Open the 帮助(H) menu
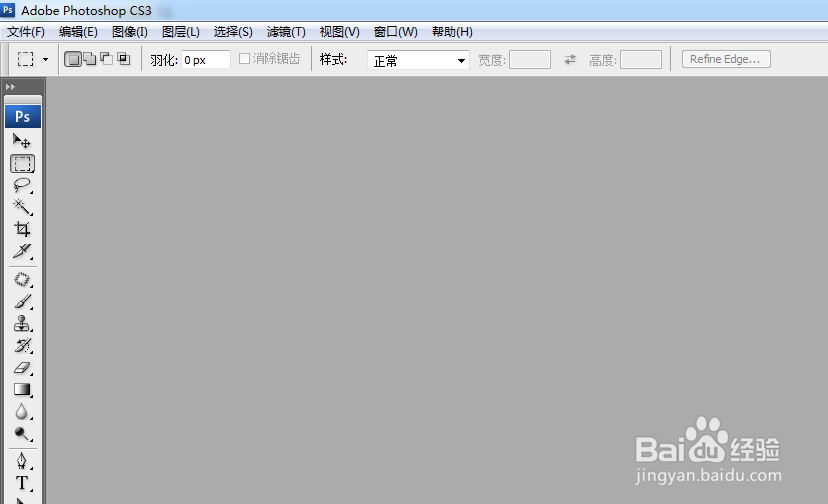The width and height of the screenshot is (828, 504). coord(452,32)
